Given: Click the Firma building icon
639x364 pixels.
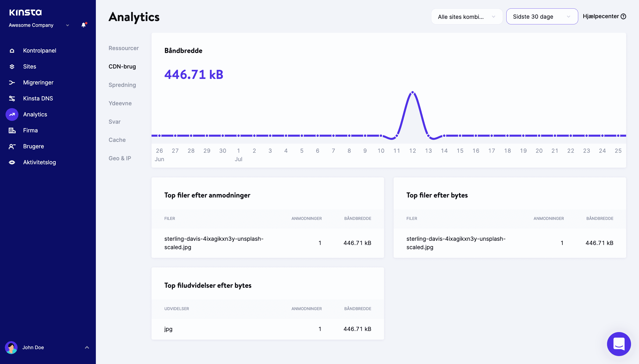Looking at the screenshot, I should [x=12, y=130].
